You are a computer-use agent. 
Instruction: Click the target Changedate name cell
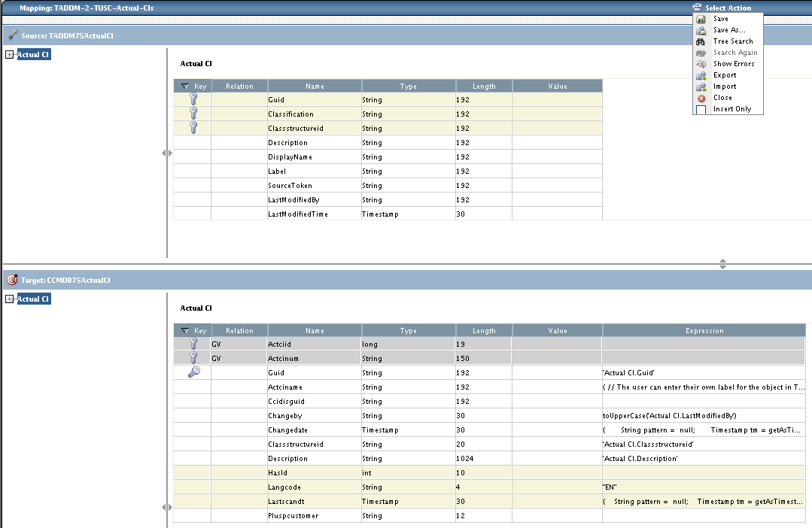315,429
